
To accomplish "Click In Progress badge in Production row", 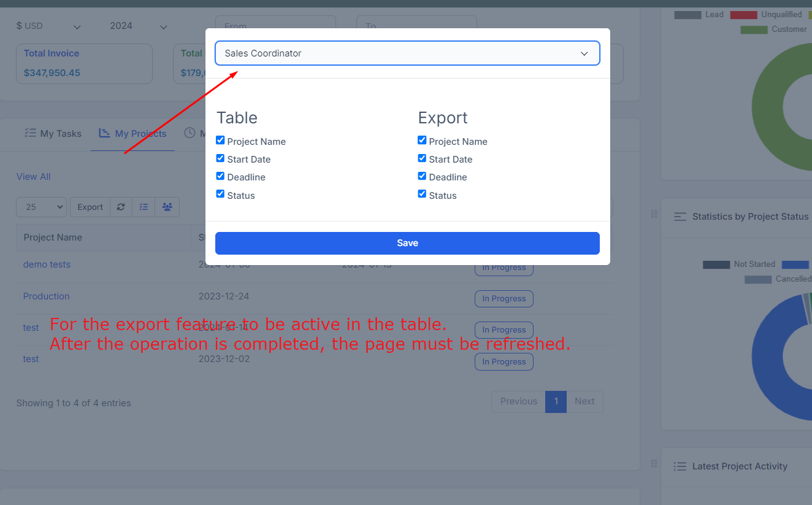I will click(x=504, y=299).
